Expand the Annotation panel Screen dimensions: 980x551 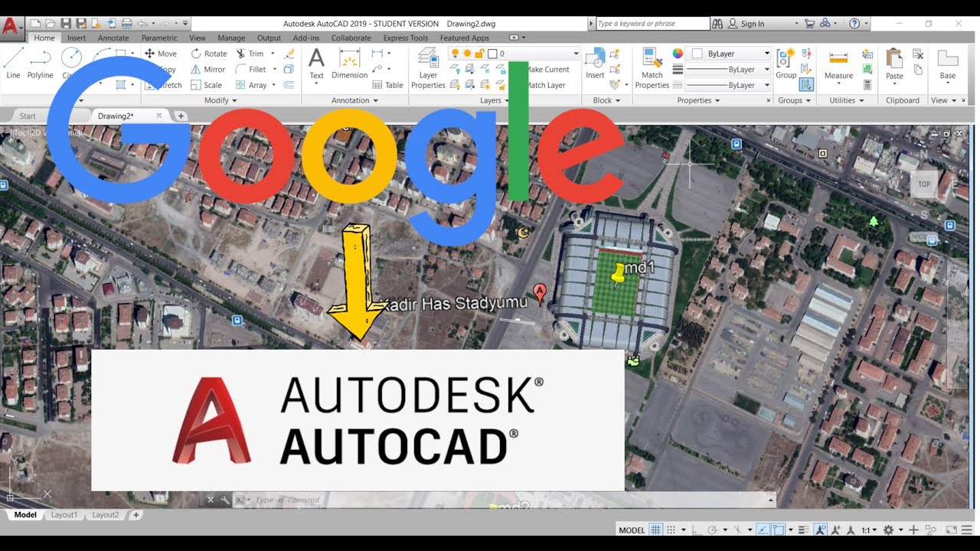354,100
